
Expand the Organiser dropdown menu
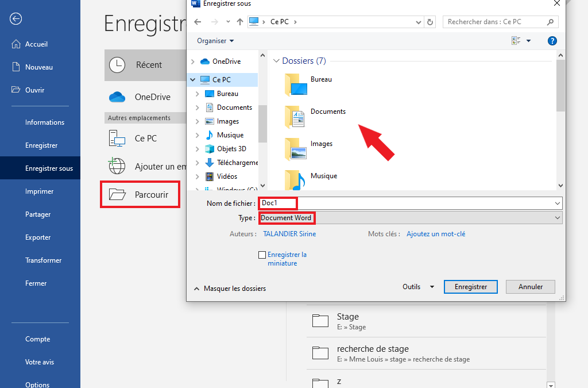215,41
